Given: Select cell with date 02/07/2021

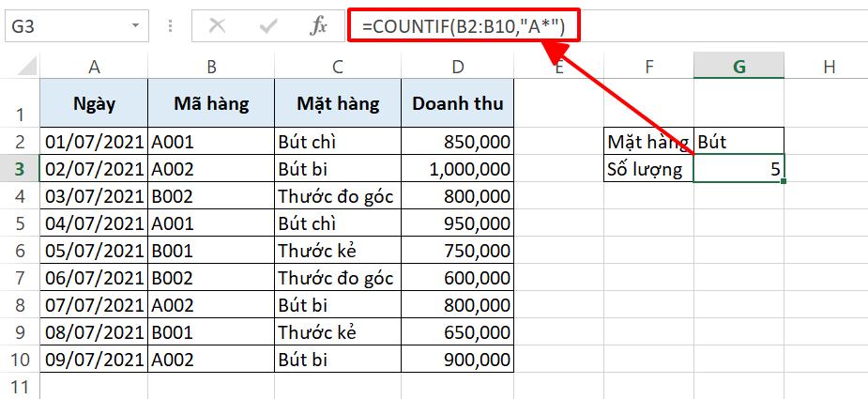Looking at the screenshot, I should pos(94,168).
